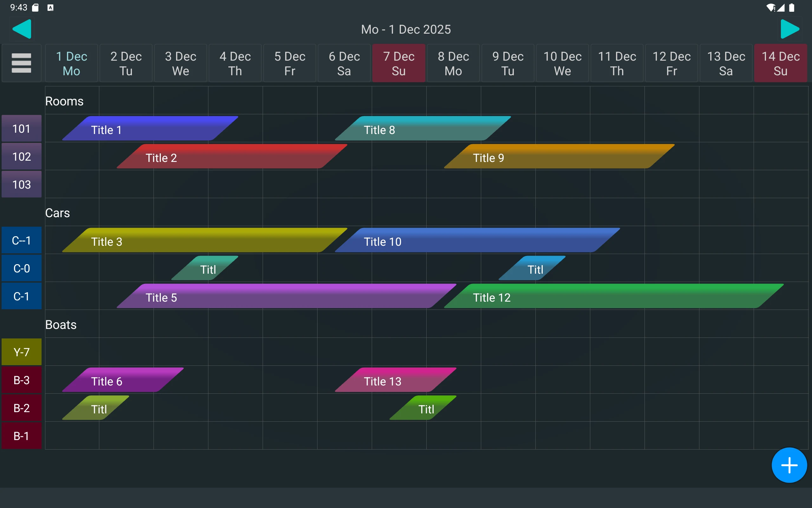Check the Wi-Fi status icon
The image size is (812, 508).
pos(771,7)
